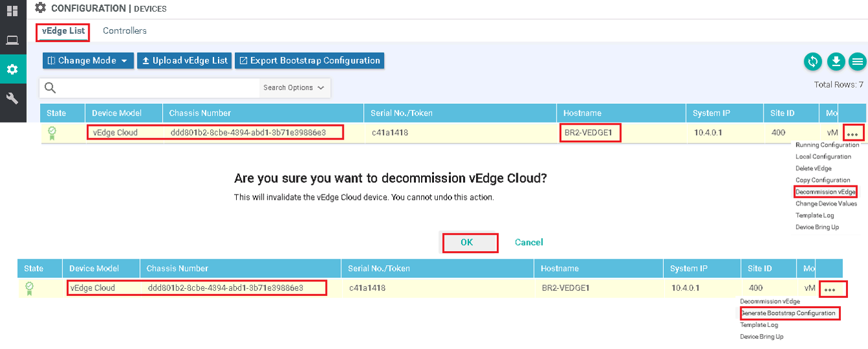
Task: Click Site ID 400 in lower table row
Action: pyautogui.click(x=756, y=288)
